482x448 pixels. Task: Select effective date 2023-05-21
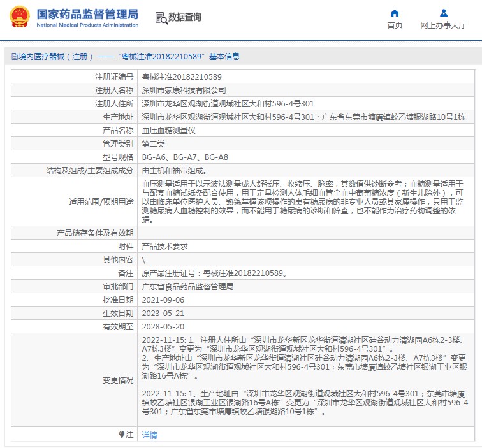coord(163,314)
